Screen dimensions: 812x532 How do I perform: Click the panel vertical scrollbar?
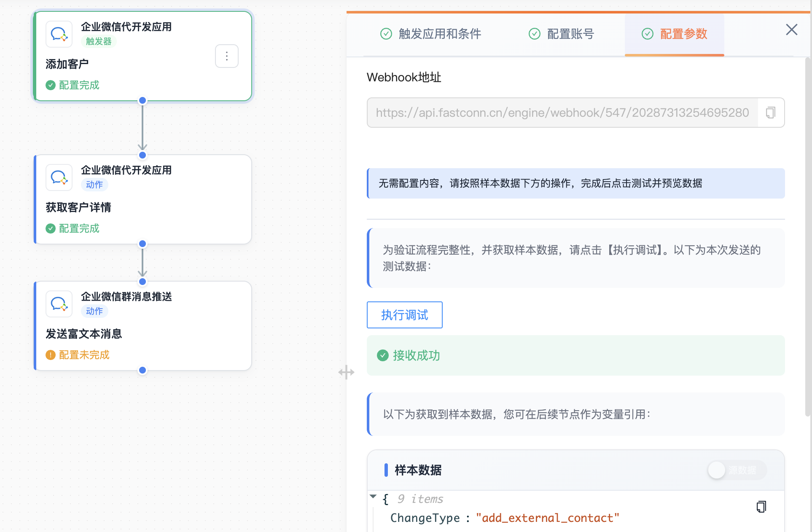point(808,236)
